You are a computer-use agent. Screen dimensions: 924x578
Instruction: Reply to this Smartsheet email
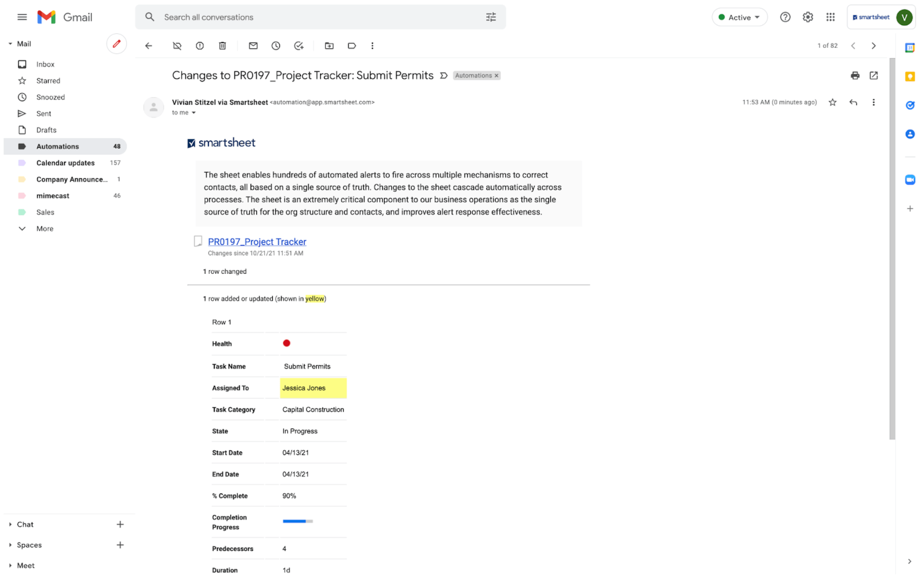[854, 102]
